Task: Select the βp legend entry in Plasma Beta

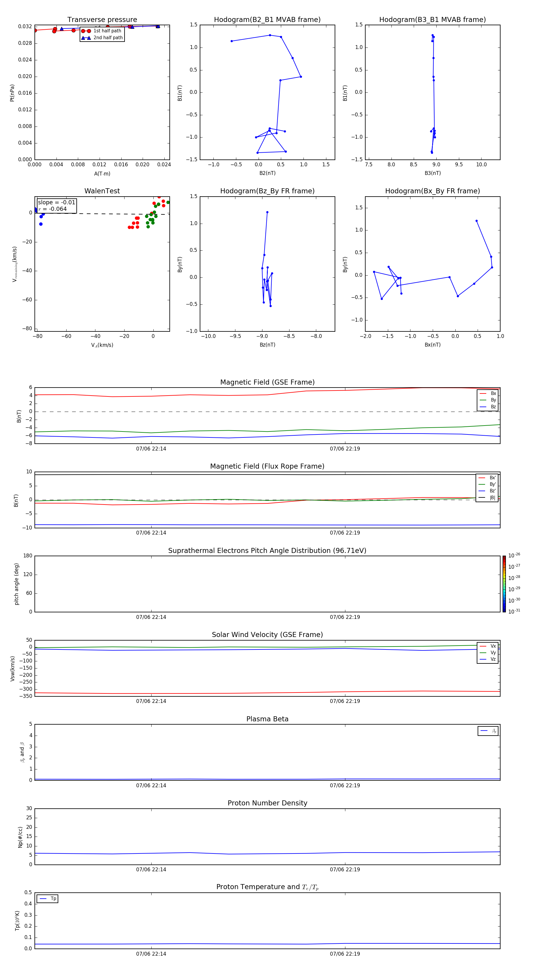Action: (x=488, y=731)
